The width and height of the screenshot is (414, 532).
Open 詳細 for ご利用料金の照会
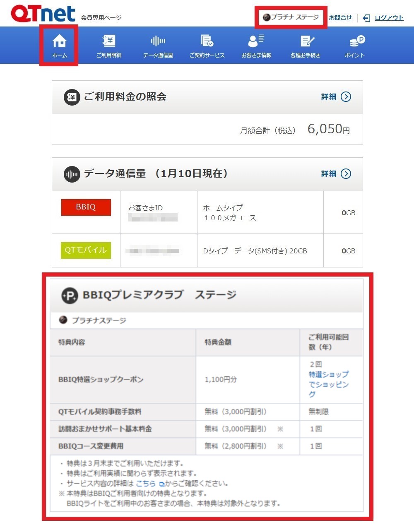point(329,97)
